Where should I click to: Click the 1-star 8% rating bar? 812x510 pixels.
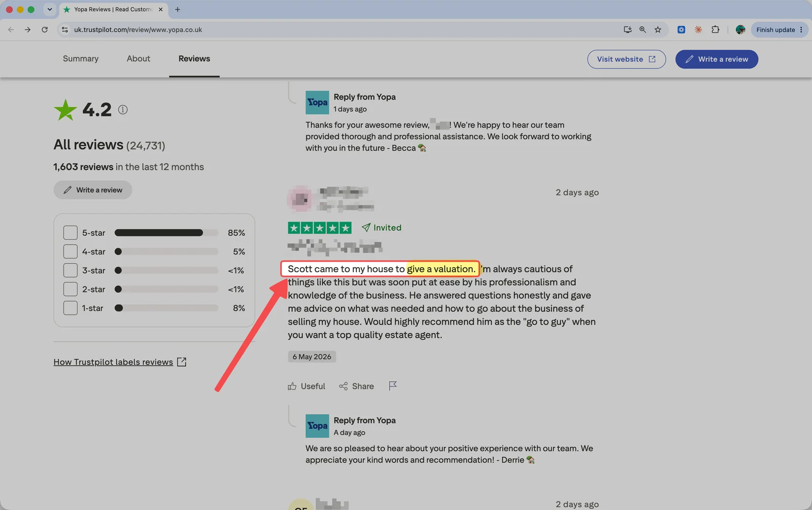tap(166, 308)
